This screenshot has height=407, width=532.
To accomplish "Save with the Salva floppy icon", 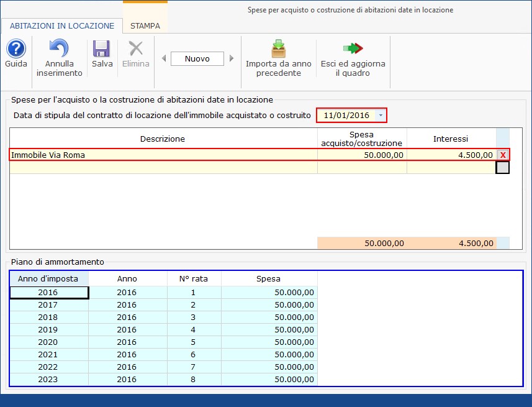I will pyautogui.click(x=102, y=50).
